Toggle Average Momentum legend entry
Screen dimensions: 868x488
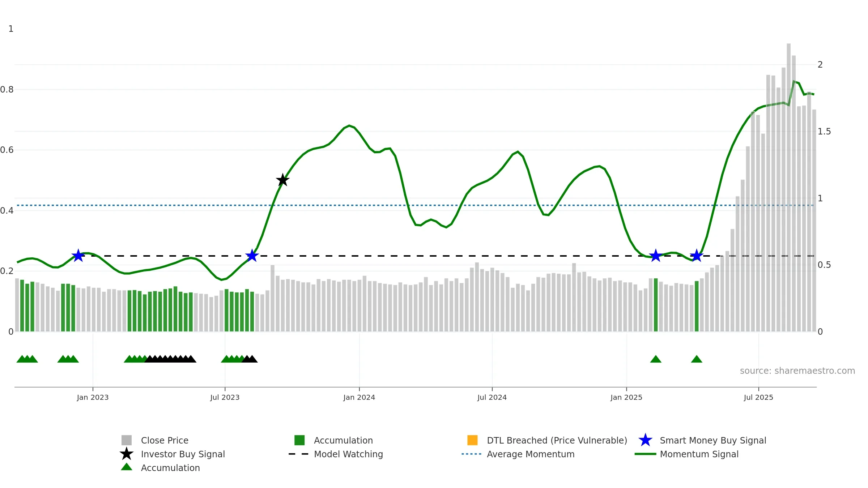(518, 454)
